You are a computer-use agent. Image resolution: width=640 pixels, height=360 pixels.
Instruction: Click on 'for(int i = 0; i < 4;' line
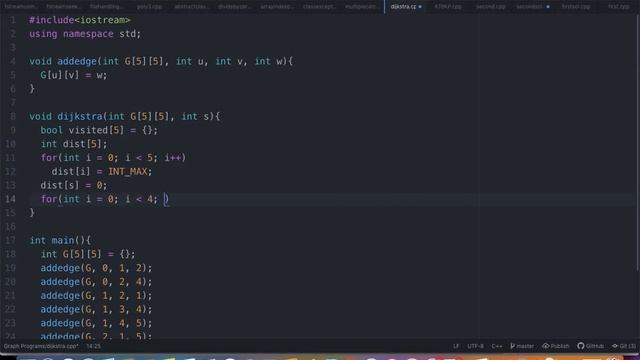(104, 199)
